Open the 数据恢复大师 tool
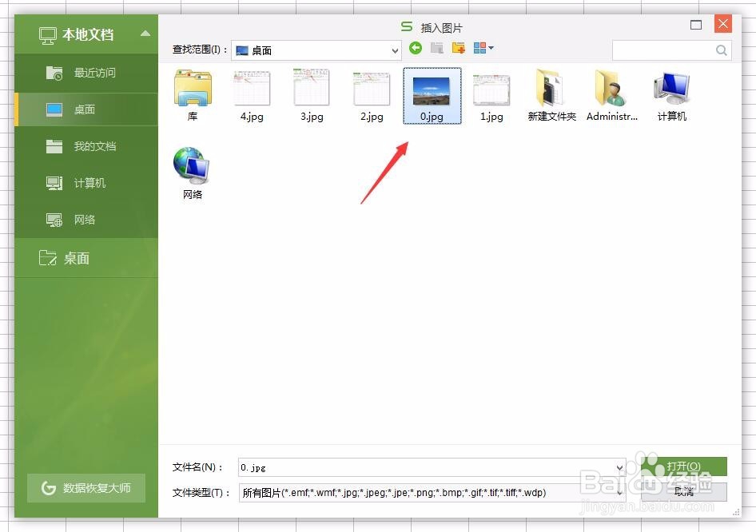756x532 pixels. 86,487
